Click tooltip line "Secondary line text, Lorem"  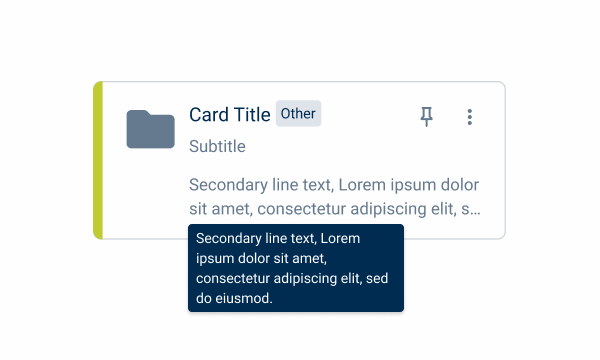click(x=278, y=238)
